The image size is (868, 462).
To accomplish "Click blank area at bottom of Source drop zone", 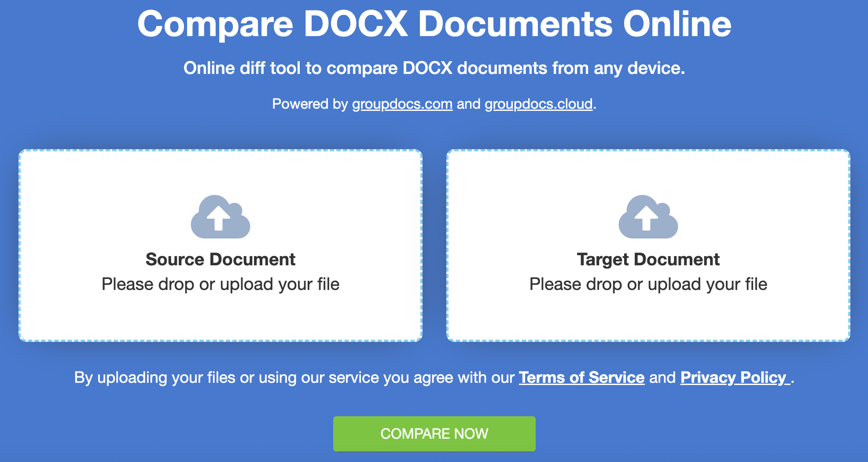I will (221, 319).
